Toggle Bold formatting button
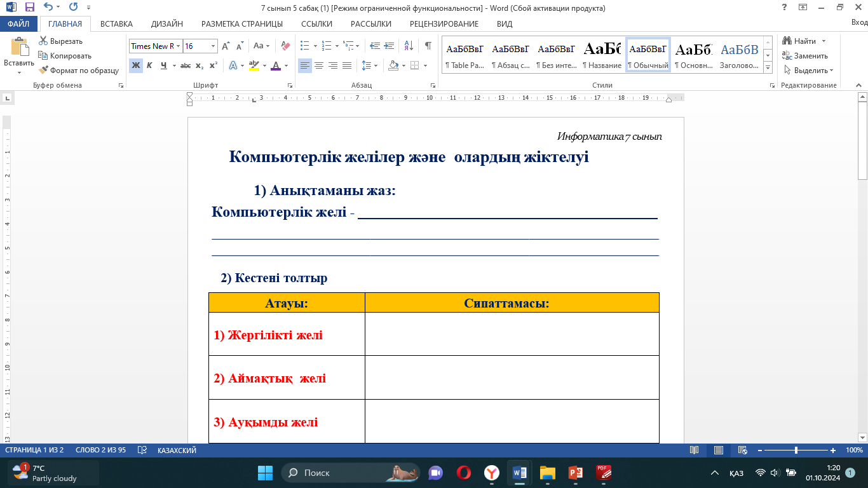 pyautogui.click(x=135, y=65)
